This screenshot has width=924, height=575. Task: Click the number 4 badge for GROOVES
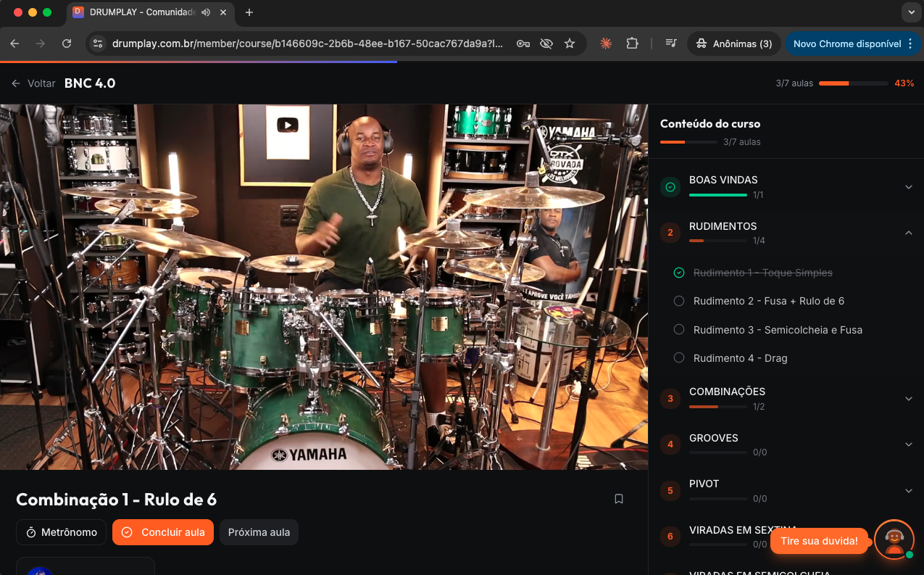pyautogui.click(x=670, y=444)
